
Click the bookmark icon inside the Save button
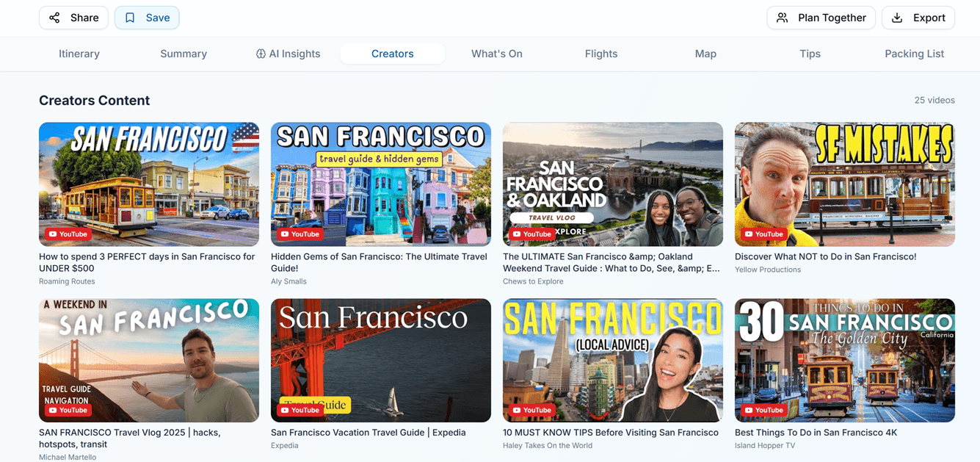pos(128,17)
